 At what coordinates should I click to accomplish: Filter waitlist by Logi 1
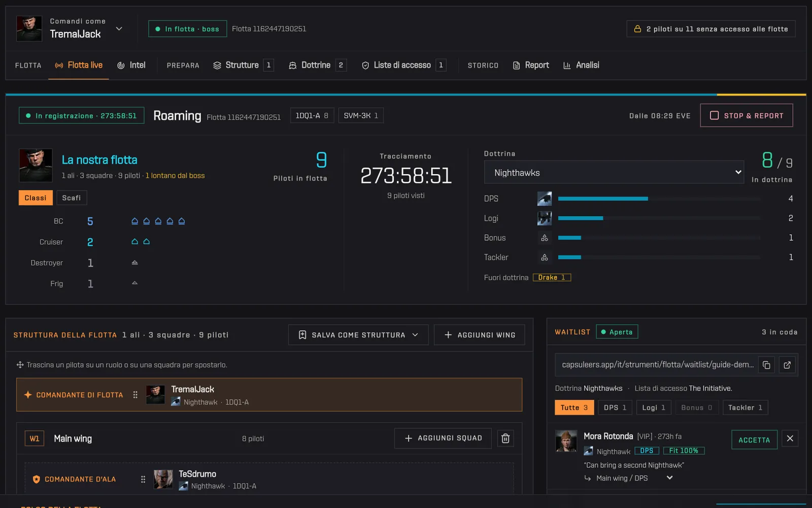pyautogui.click(x=654, y=407)
